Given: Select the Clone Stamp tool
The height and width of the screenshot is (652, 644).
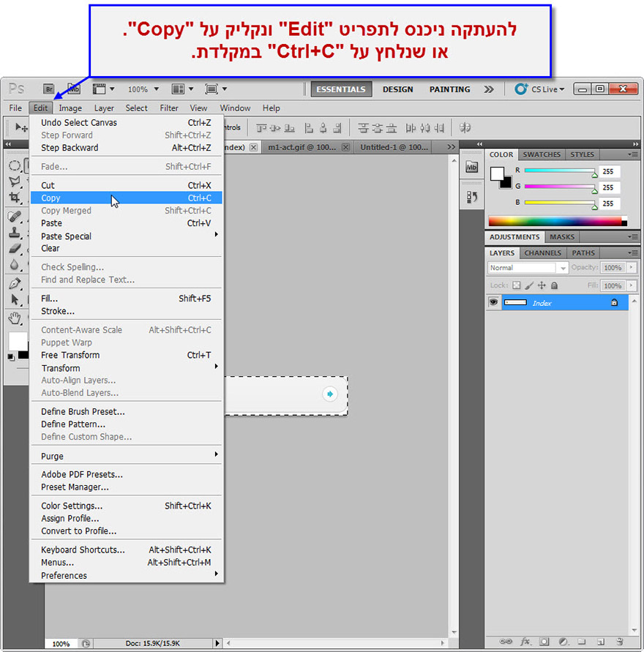Looking at the screenshot, I should pyautogui.click(x=15, y=232).
